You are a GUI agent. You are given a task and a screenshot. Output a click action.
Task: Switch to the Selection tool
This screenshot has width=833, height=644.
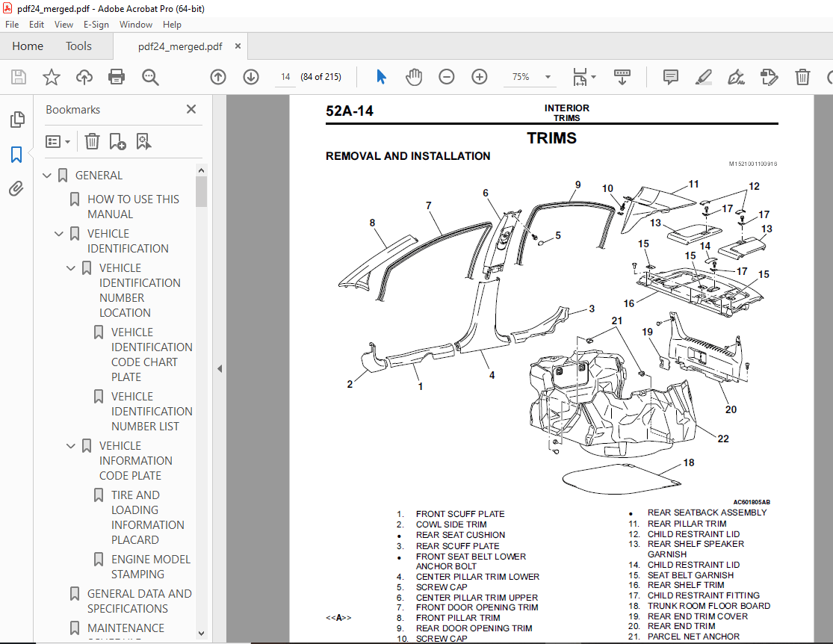380,77
